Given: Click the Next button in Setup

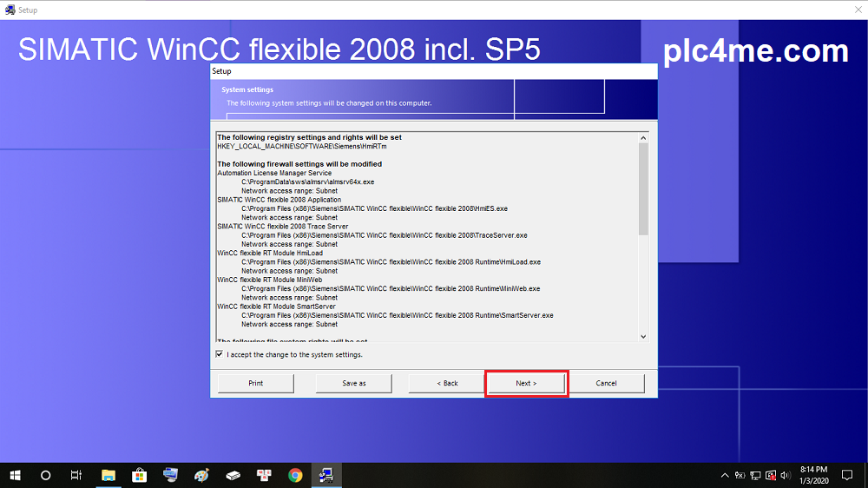Looking at the screenshot, I should (x=526, y=383).
